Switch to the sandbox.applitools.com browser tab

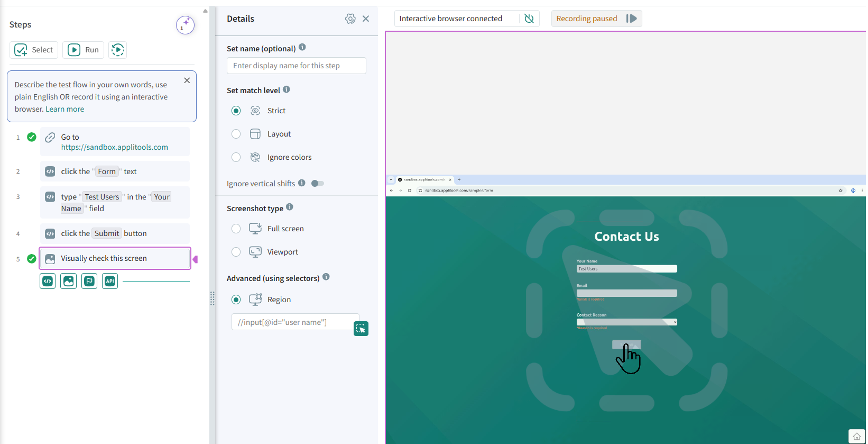424,180
